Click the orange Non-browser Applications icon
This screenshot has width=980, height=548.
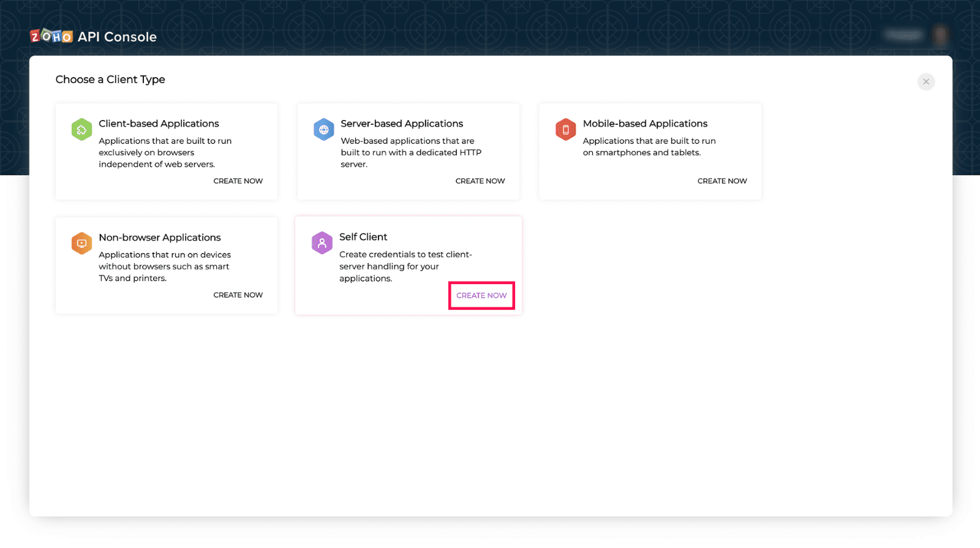tap(81, 244)
